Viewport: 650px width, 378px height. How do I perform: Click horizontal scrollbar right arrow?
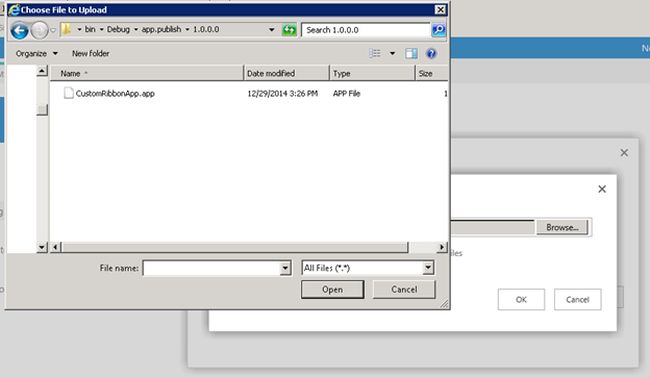[442, 247]
